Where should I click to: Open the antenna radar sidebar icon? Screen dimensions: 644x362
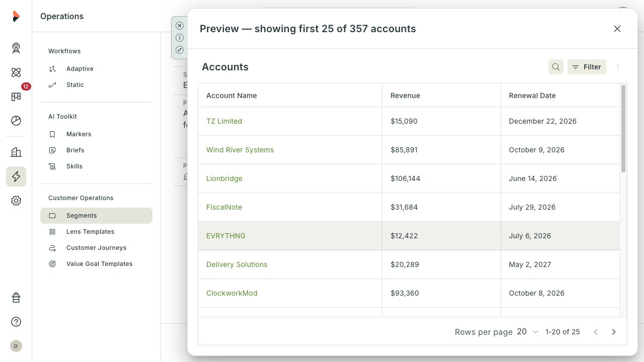pyautogui.click(x=16, y=48)
